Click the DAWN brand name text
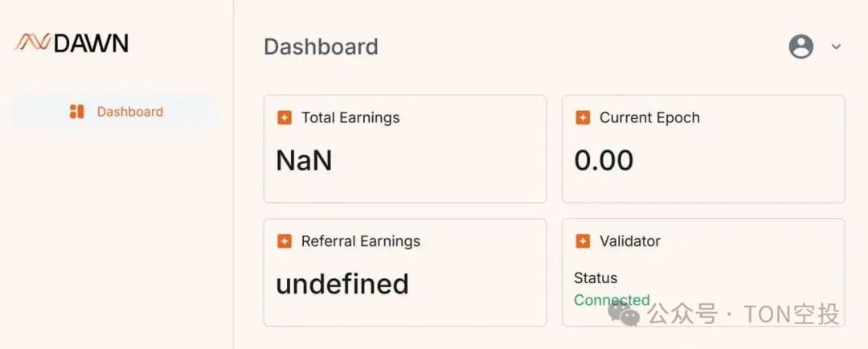 point(92,43)
